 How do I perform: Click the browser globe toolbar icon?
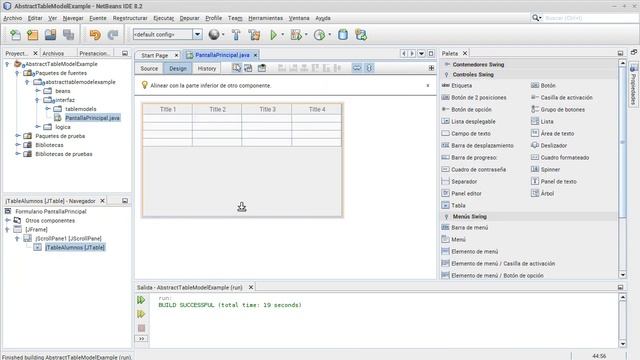pyautogui.click(x=213, y=35)
